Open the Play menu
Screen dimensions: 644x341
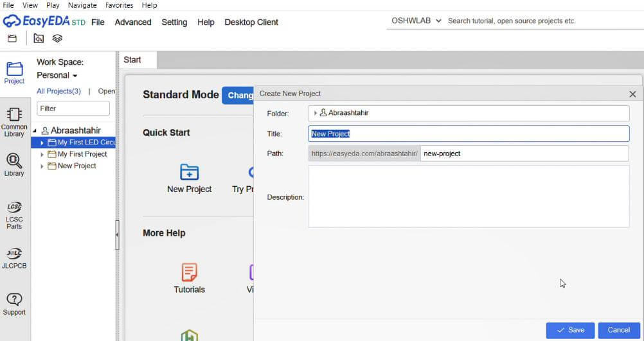pyautogui.click(x=53, y=5)
